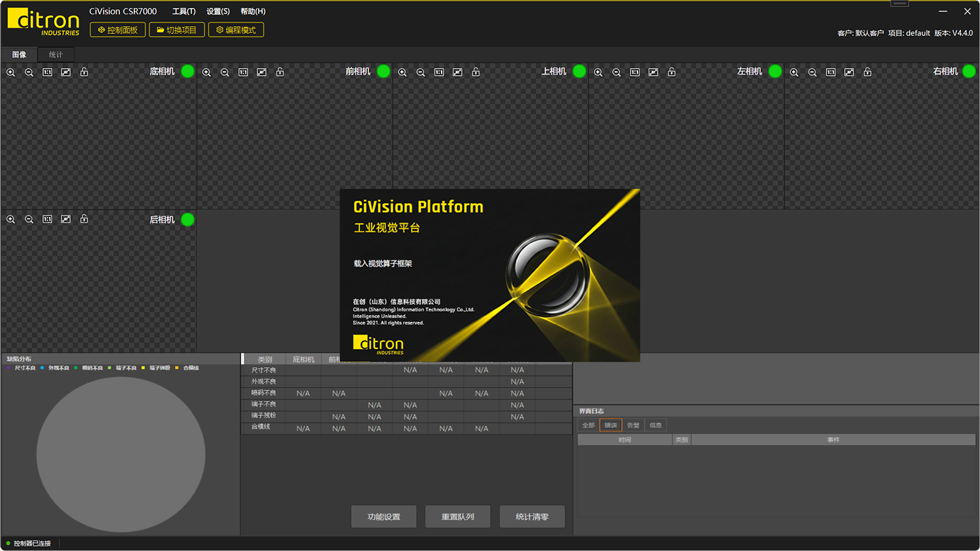Click the lock icon on 右相机 toolbar
This screenshot has width=980, height=551.
(x=867, y=72)
